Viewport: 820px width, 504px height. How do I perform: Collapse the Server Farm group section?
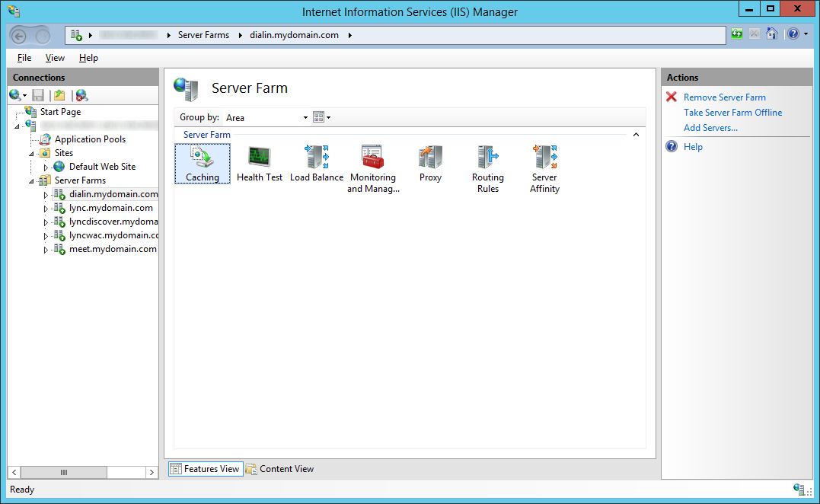click(636, 134)
